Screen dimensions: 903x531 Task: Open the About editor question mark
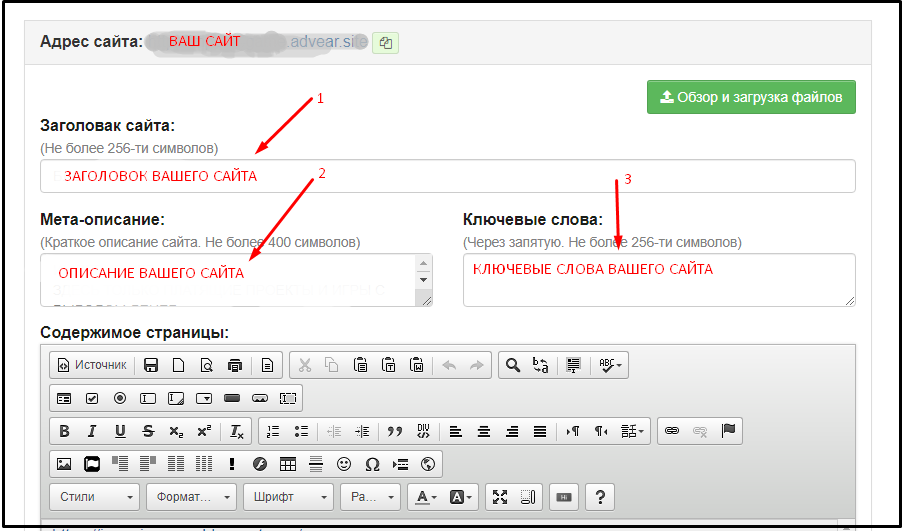(600, 497)
